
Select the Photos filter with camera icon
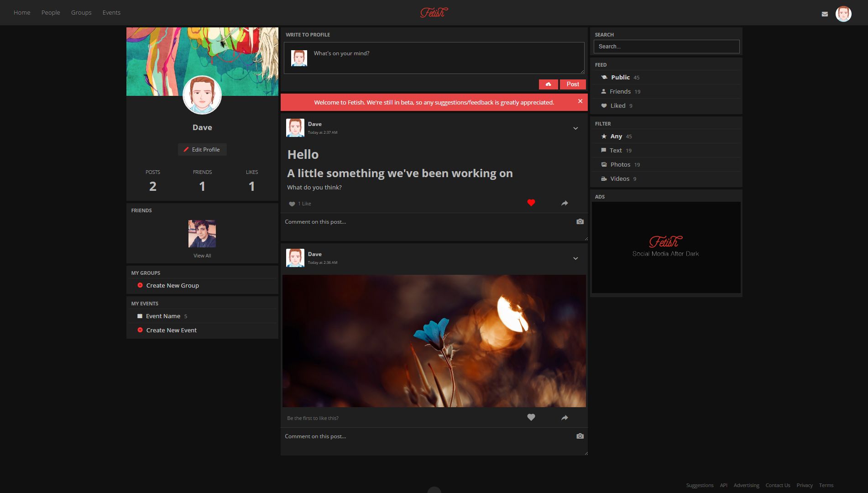604,164
